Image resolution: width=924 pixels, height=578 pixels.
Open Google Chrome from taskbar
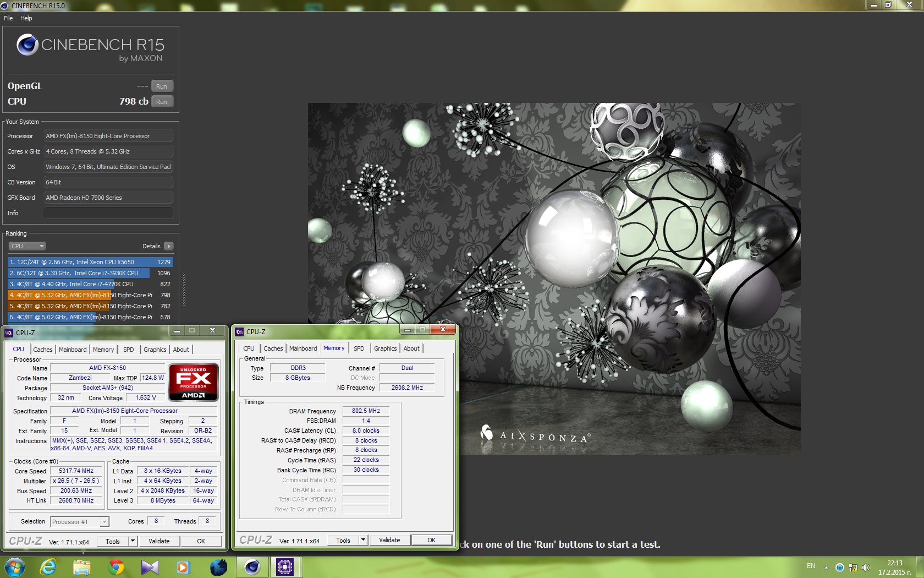coord(116,567)
